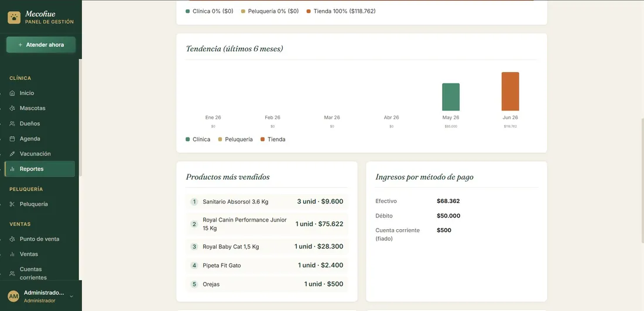Click the 3 unid · $9.600 value

coord(320,202)
